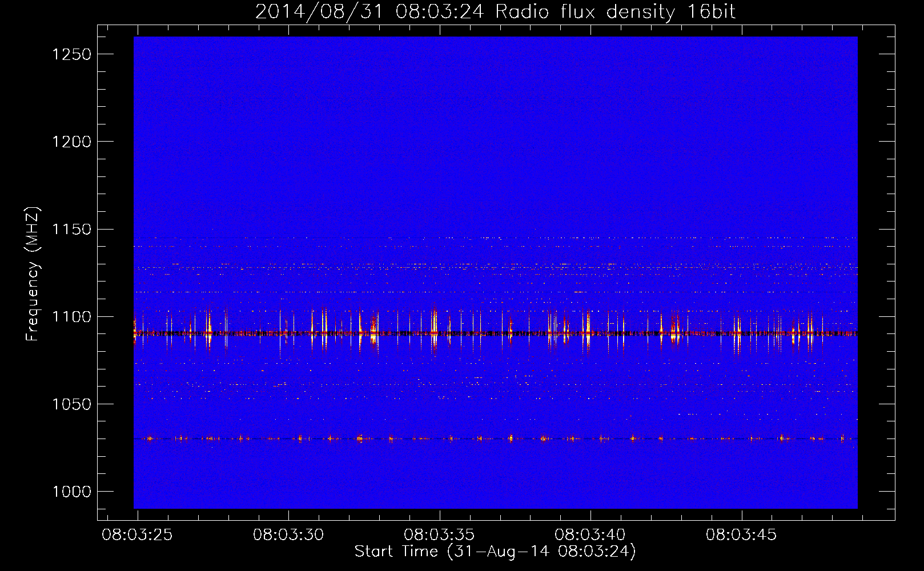Click the 'Start Time (31-Aug-14 08:03:24)' axis label

495,552
